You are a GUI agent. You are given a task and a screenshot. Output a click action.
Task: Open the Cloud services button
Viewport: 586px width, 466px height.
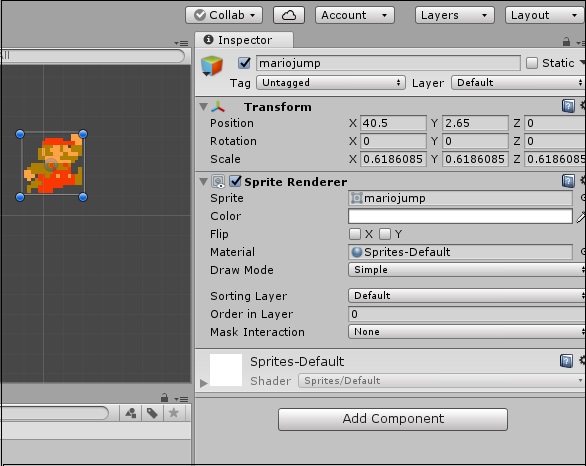[289, 15]
